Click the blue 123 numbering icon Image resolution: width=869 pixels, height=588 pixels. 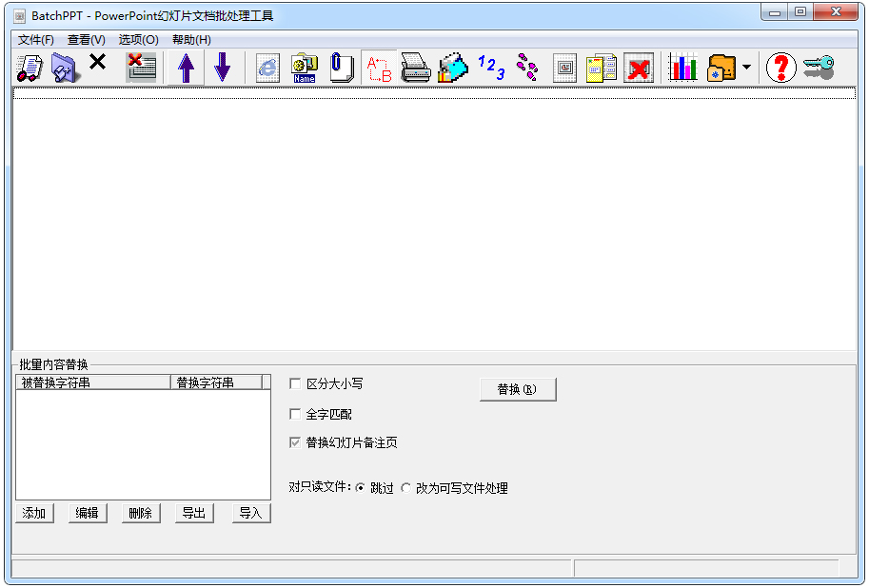[x=491, y=68]
